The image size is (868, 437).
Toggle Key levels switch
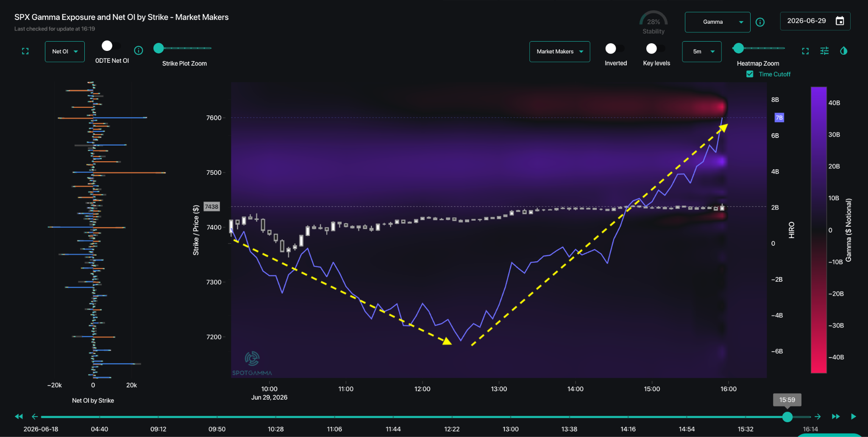click(x=655, y=49)
